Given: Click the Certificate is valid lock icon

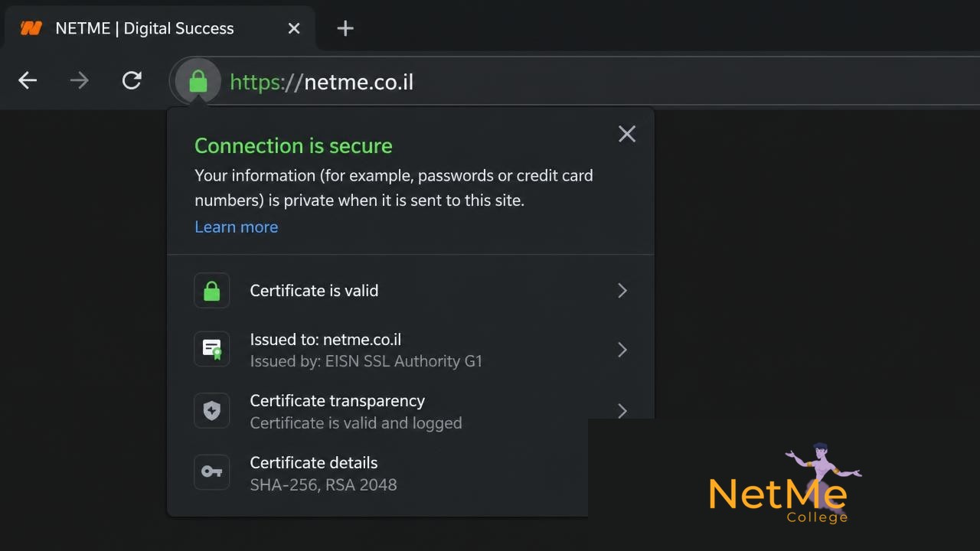Looking at the screenshot, I should tap(212, 291).
